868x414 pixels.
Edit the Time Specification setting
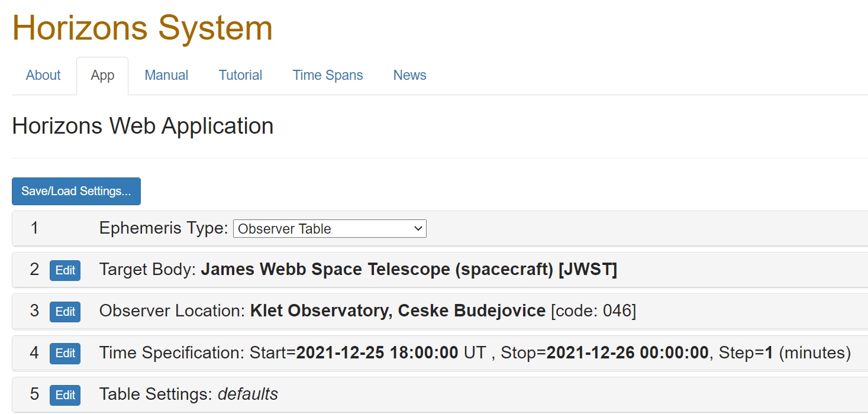pos(65,353)
